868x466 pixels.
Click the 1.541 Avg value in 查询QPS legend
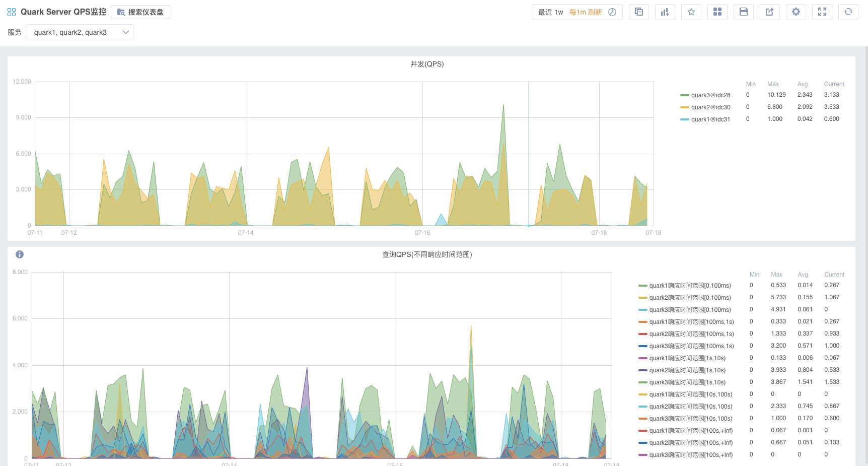click(x=805, y=382)
